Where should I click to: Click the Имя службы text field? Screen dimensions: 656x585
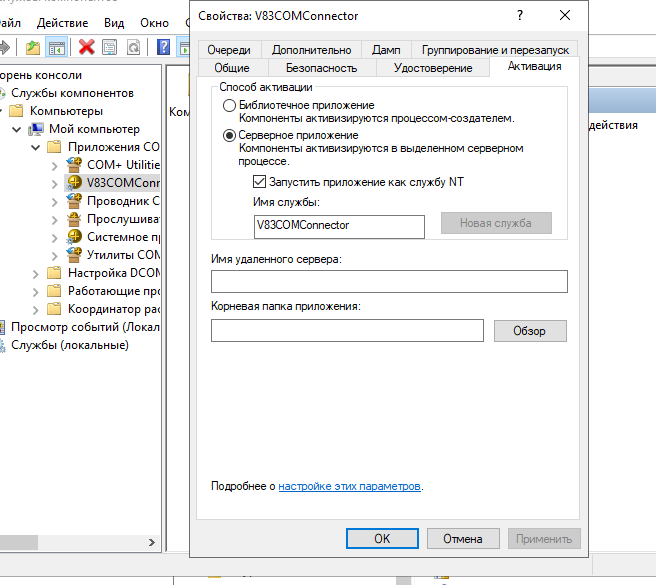coord(339,226)
